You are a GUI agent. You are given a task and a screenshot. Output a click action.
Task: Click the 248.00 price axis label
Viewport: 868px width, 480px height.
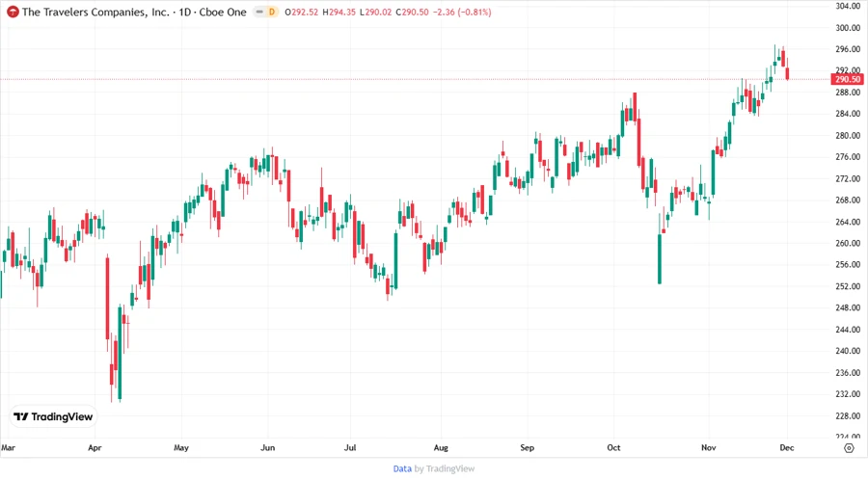point(848,308)
